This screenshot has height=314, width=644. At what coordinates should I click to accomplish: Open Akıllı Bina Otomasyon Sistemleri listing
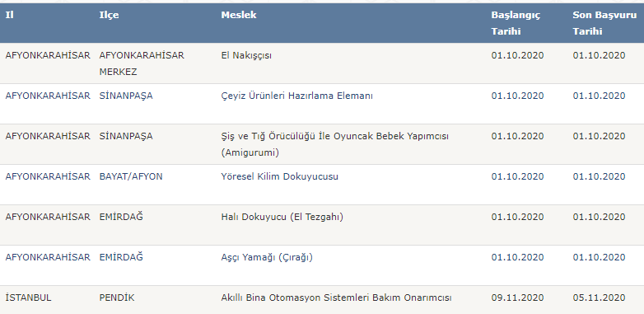(x=336, y=298)
